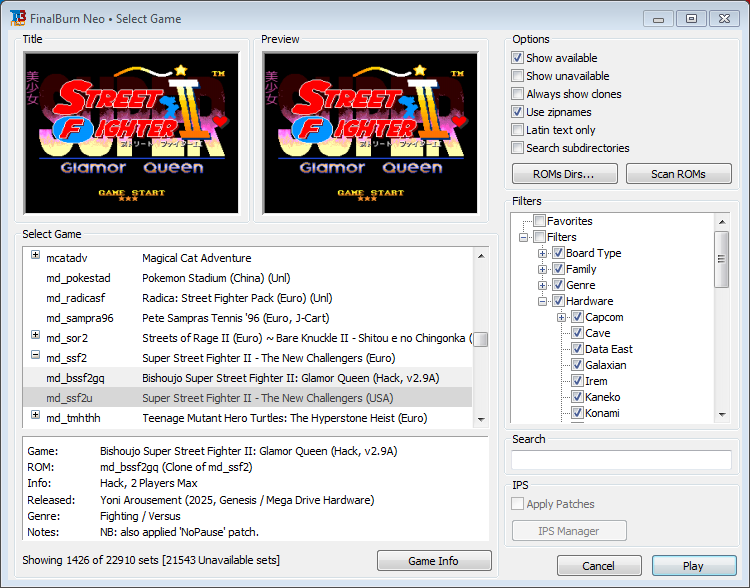Toggle the Show available checkbox
Screen dimensions: 750x588
517,58
